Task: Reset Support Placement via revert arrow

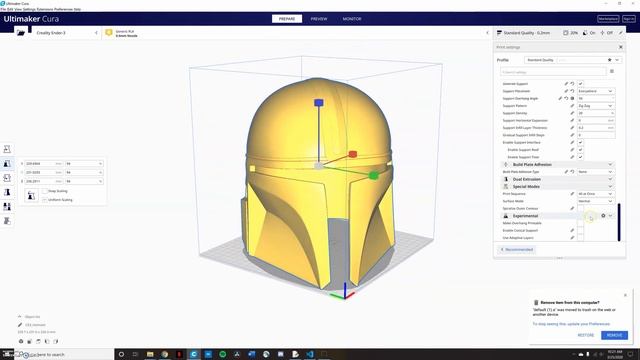Action: [x=572, y=91]
